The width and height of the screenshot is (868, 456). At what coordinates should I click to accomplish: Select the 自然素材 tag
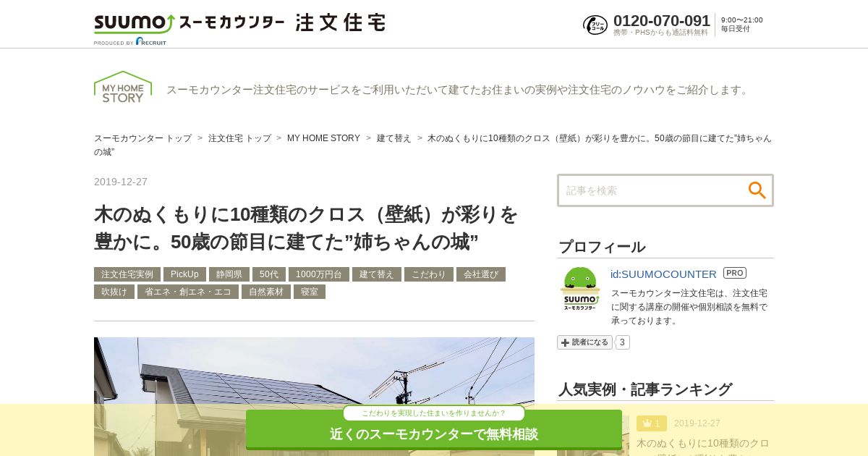(266, 292)
